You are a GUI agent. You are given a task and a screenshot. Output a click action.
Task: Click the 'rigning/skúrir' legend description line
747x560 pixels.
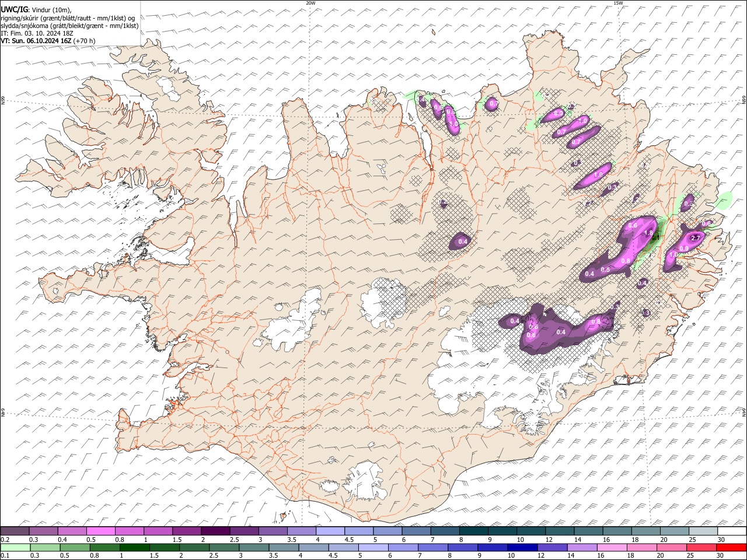[x=68, y=18]
